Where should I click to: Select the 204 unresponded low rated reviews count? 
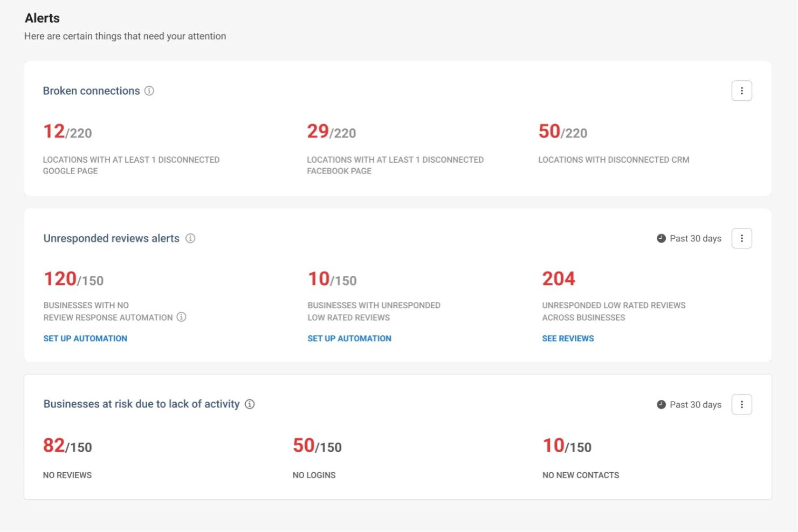coord(558,279)
